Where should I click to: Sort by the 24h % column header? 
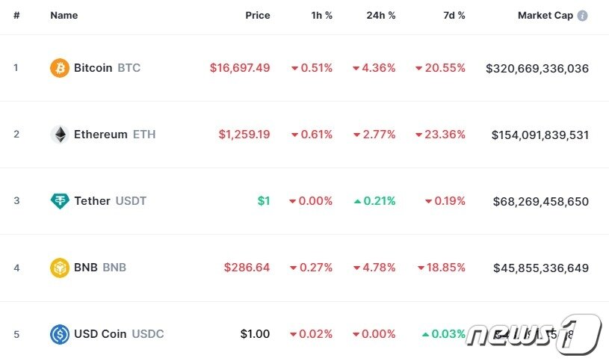[382, 16]
